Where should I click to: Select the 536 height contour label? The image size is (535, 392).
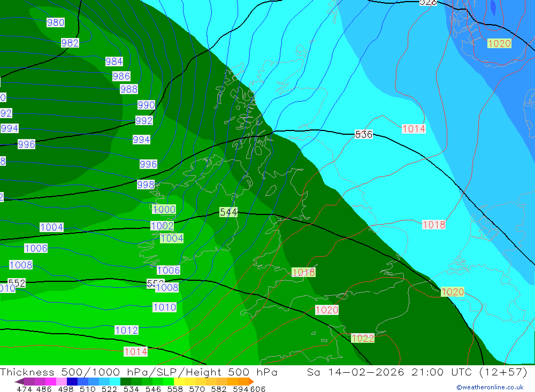[x=364, y=135]
